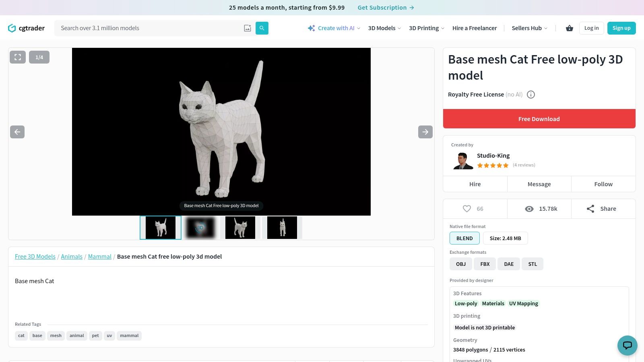Click Hire button for Studio-King
This screenshot has width=644, height=362.
(475, 184)
